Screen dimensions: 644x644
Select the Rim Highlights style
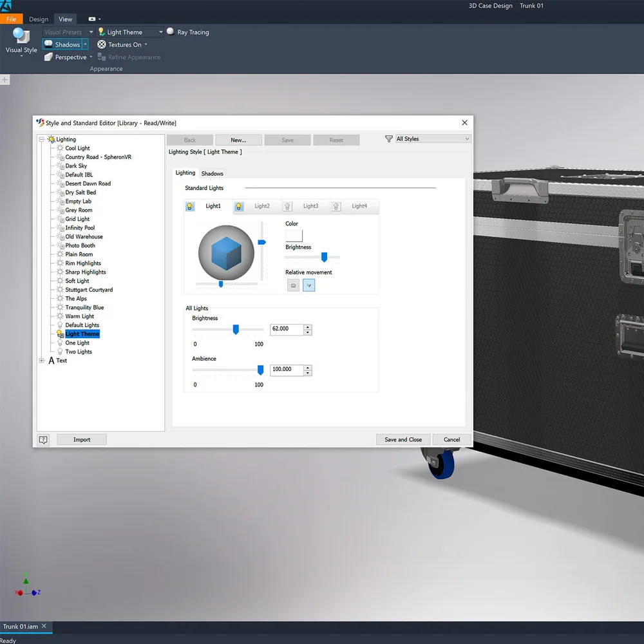click(x=83, y=263)
